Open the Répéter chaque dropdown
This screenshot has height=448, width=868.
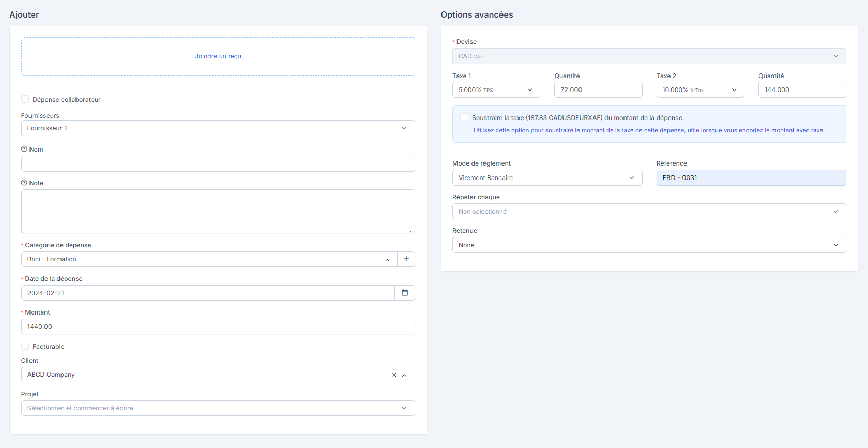coord(649,212)
